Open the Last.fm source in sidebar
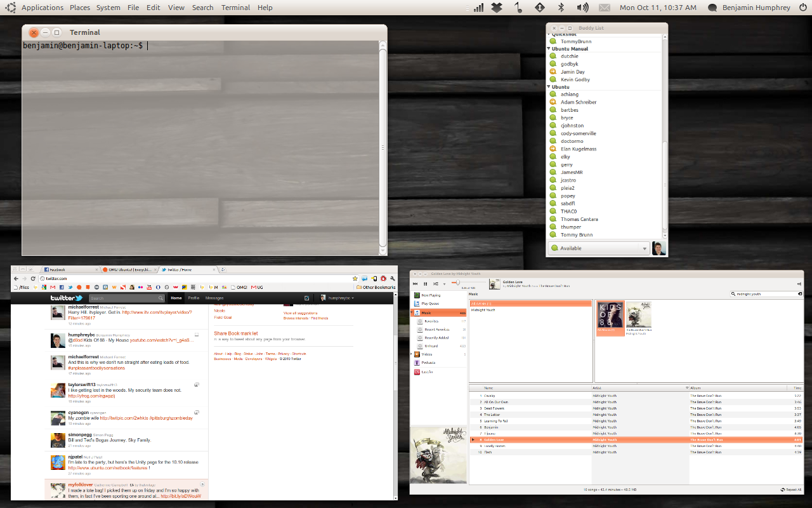 428,371
